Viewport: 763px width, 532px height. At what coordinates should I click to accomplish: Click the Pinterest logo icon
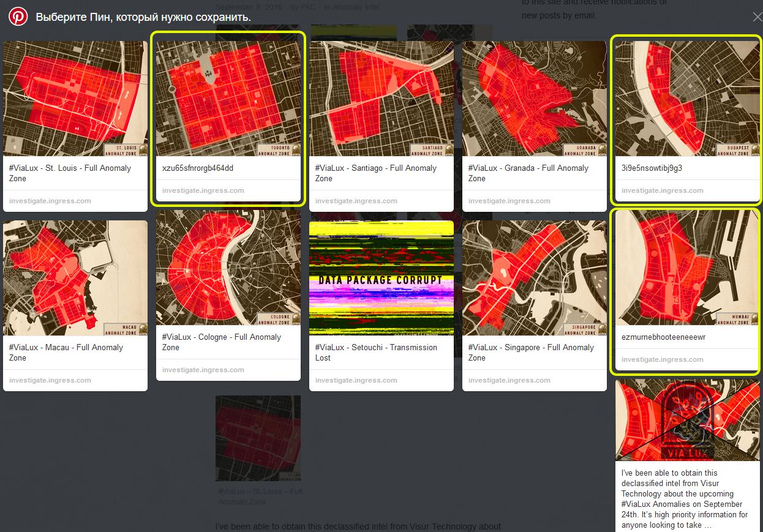(18, 17)
